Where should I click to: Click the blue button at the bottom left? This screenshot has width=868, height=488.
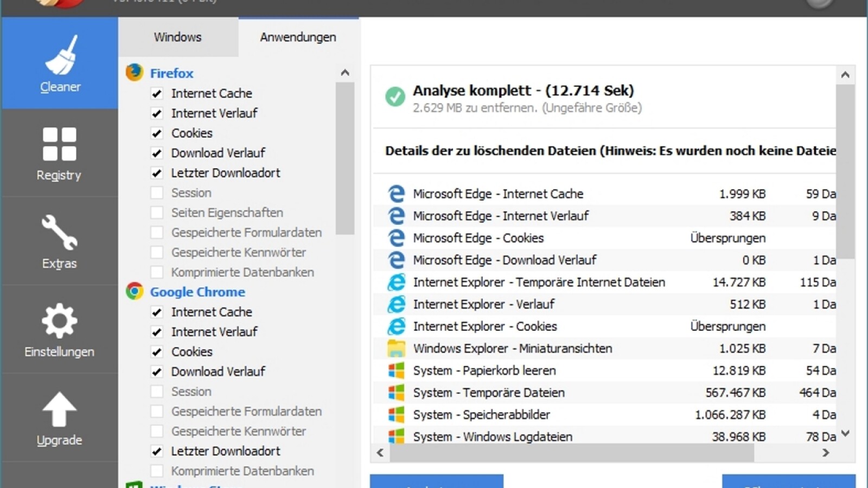point(437,484)
